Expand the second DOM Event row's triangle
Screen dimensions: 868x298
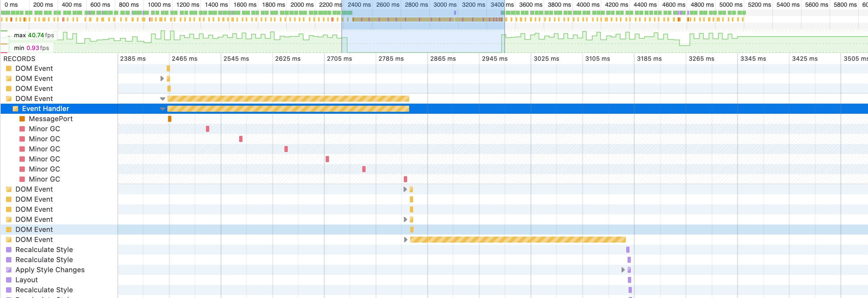pyautogui.click(x=162, y=79)
